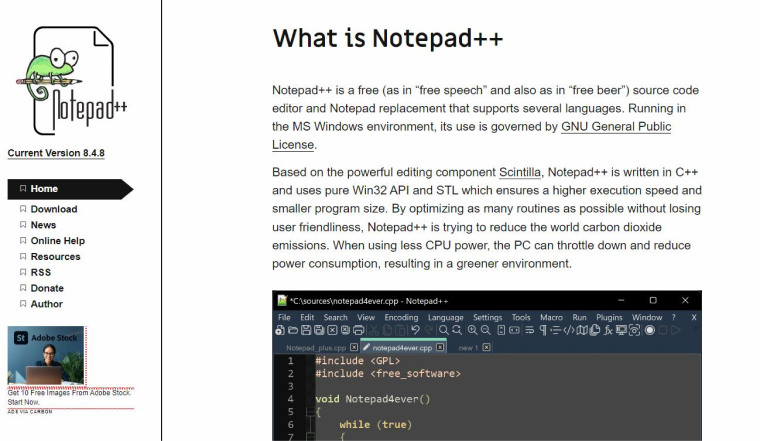Click the Undo arrow icon

coord(415,330)
